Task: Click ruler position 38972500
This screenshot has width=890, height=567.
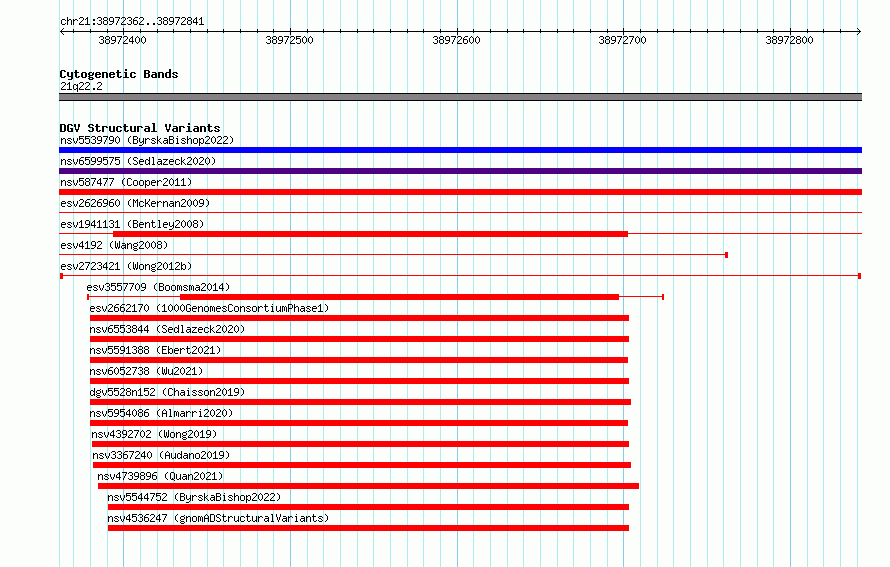Action: [289, 40]
